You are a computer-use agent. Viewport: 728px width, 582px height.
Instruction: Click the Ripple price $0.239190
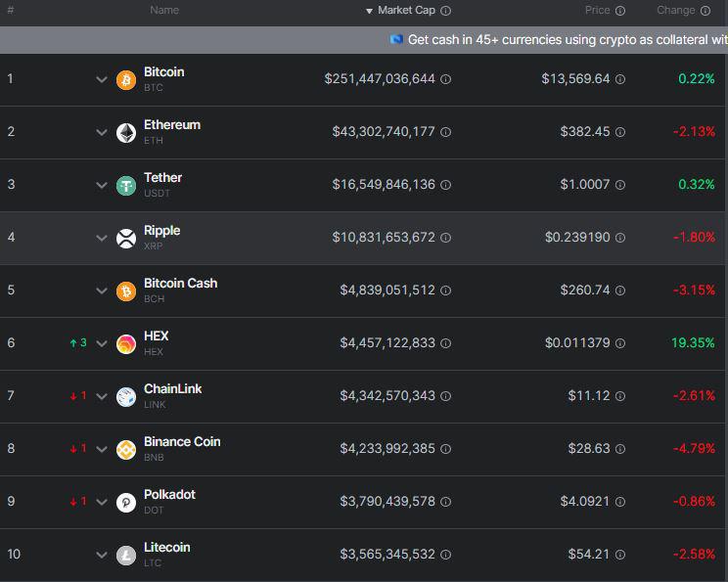click(577, 238)
